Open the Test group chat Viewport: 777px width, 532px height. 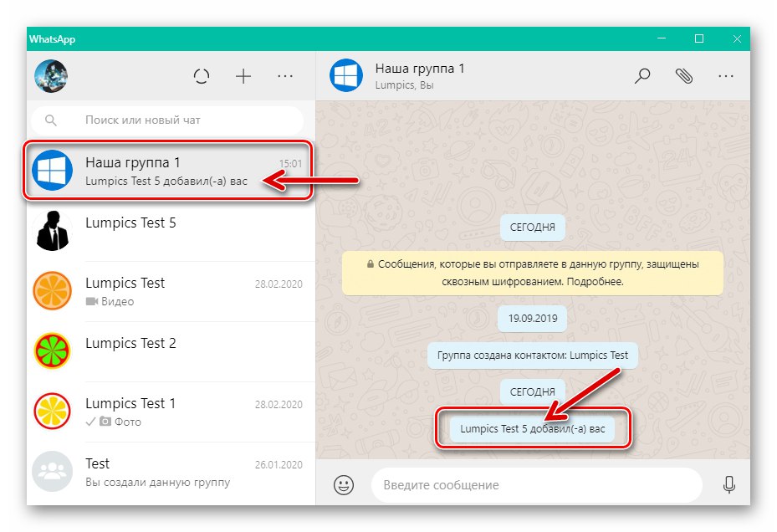[x=171, y=472]
